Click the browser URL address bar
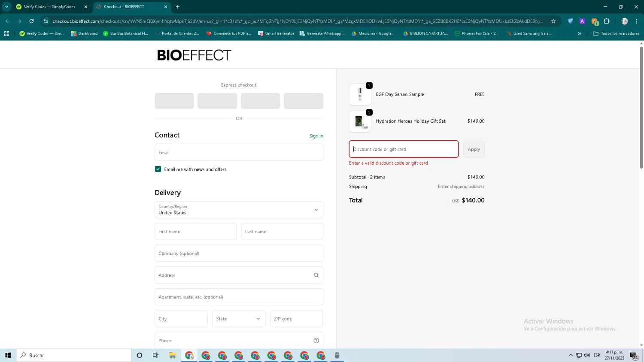Image resolution: width=644 pixels, height=362 pixels. [x=298, y=21]
